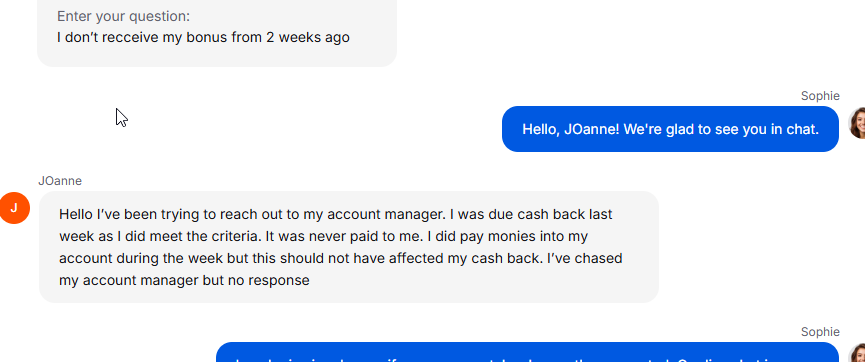Click the Sophie name above the greeting bubble
Screen dimensions: 865x362
(820, 96)
